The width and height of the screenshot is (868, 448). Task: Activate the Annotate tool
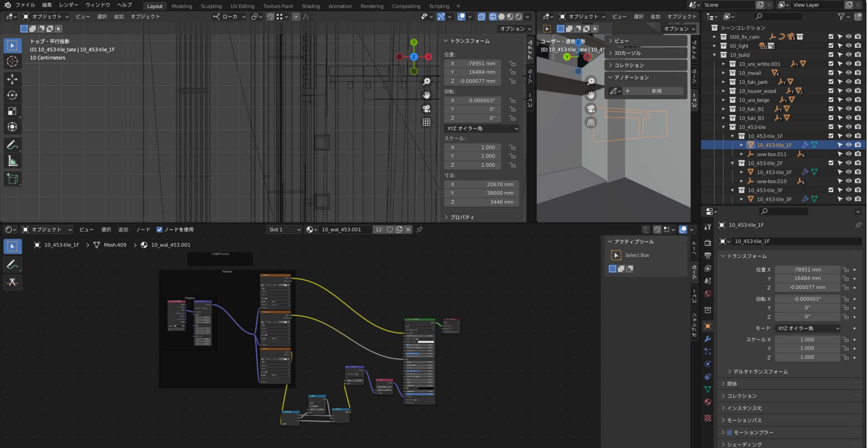pos(12,145)
